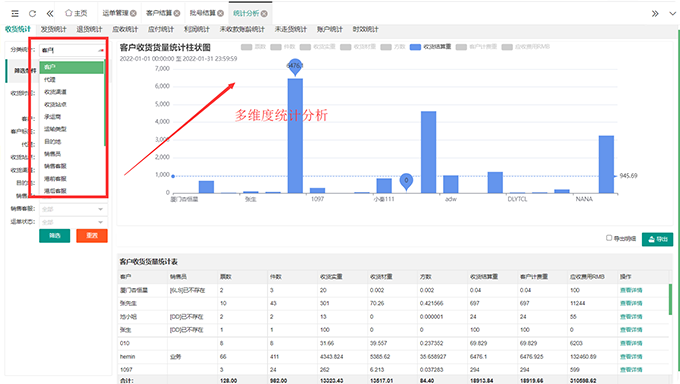This screenshot has height=384, width=680.
Task: Switch to the 利润统计 tab
Action: [196, 29]
